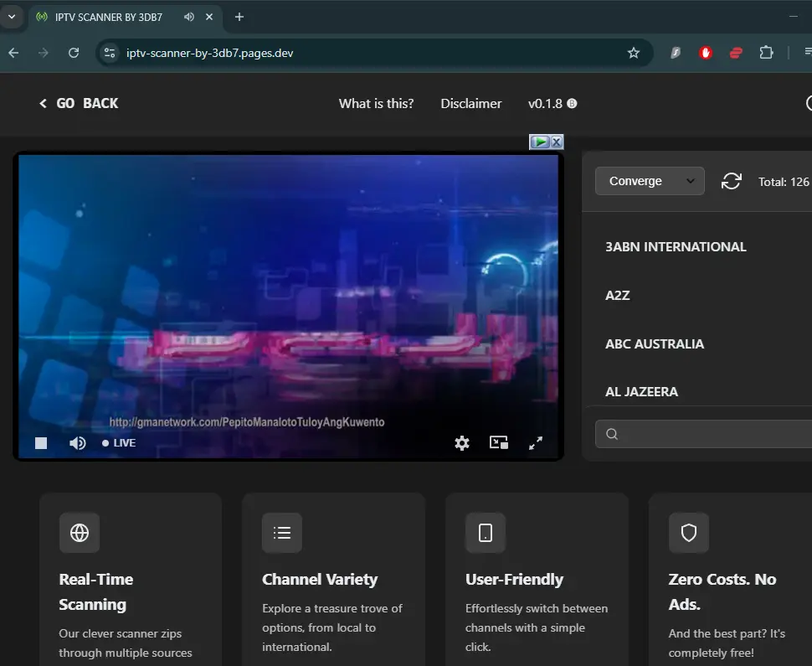The image size is (812, 666).
Task: Choose the AL JAZEERA channel
Action: click(x=641, y=392)
